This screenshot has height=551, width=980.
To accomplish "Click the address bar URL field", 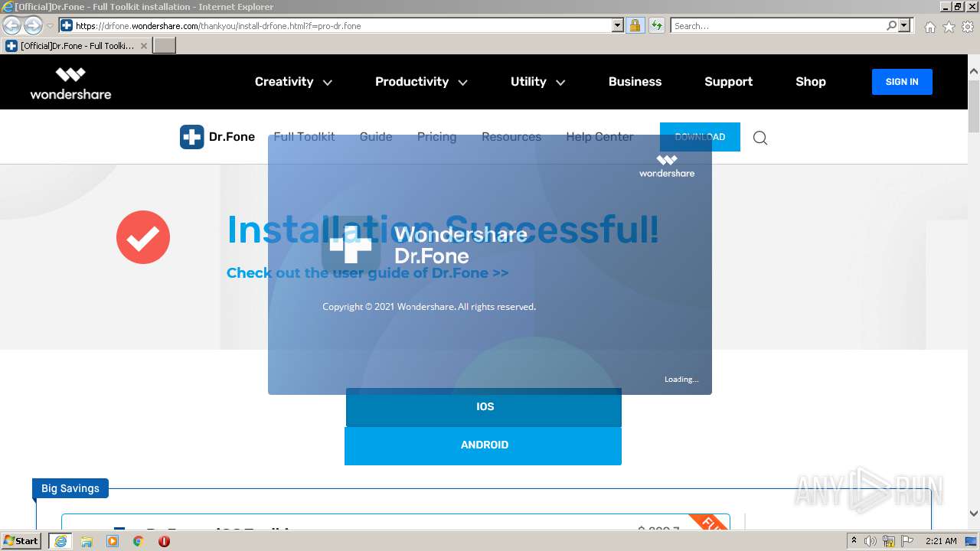I will click(x=342, y=25).
